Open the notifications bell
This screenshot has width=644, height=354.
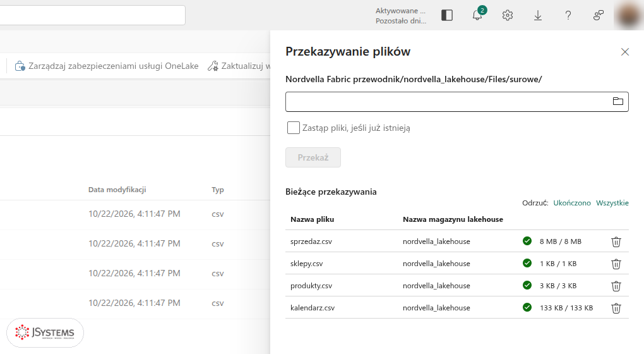pyautogui.click(x=477, y=15)
